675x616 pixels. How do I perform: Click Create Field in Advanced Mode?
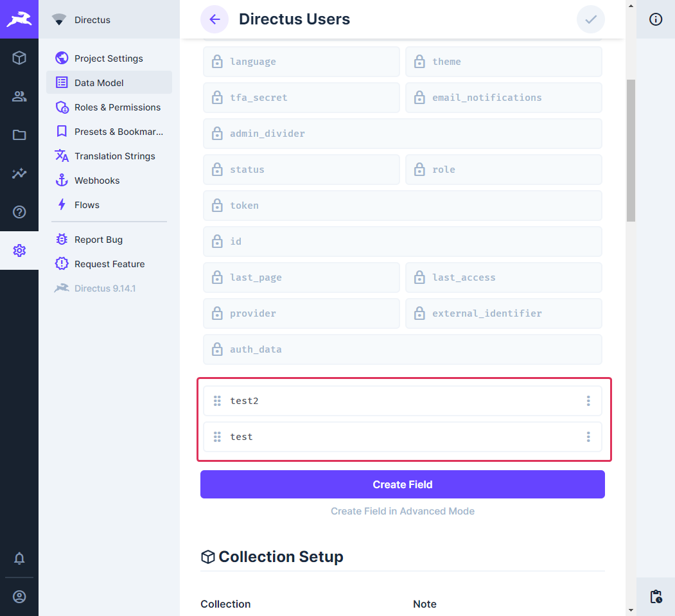coord(403,511)
